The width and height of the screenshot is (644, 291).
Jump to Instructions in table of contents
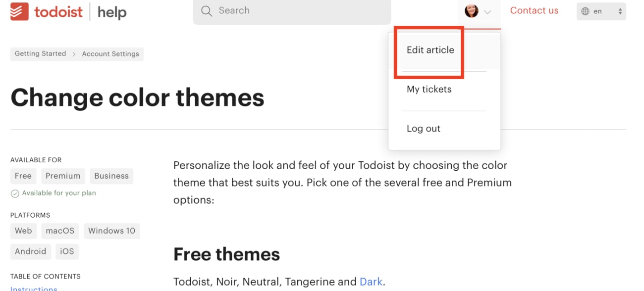34,289
